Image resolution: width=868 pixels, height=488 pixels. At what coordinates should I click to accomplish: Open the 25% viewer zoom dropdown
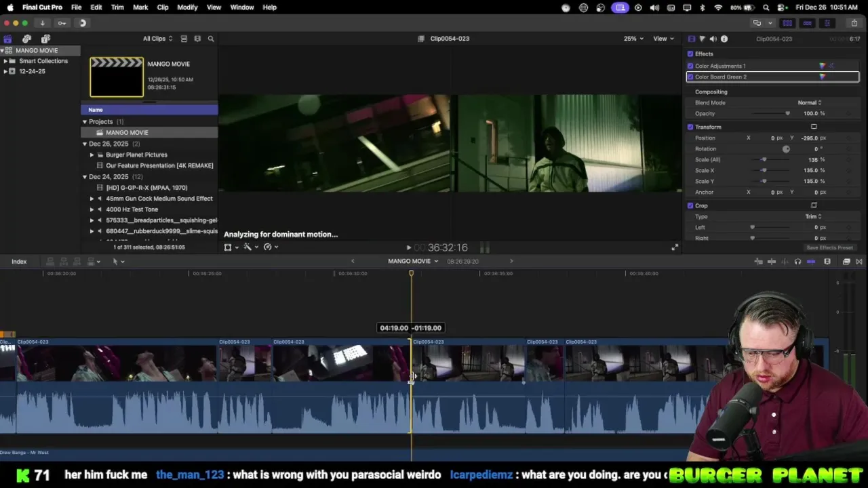[633, 39]
